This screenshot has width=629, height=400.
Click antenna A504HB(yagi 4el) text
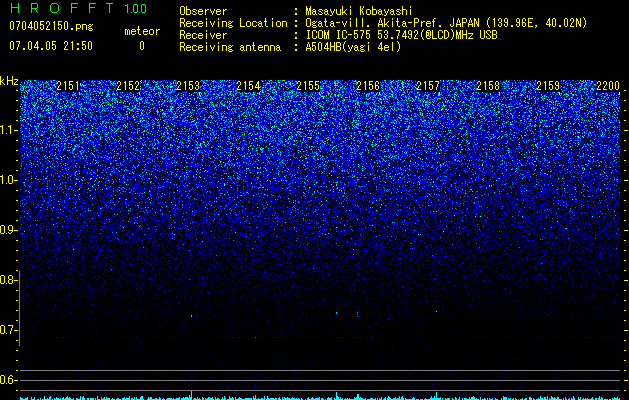click(x=353, y=47)
